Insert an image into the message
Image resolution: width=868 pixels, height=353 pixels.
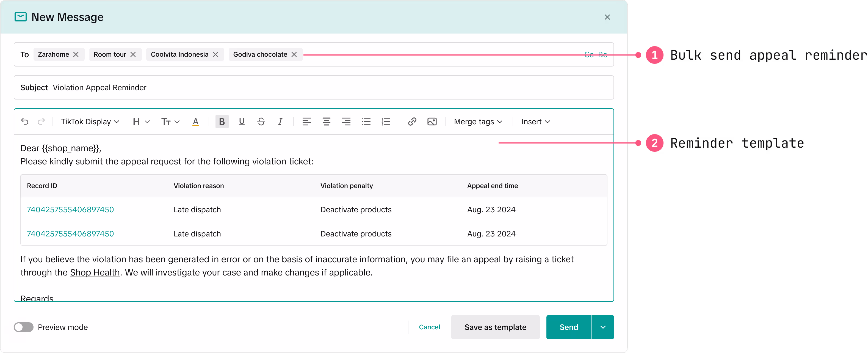coord(432,121)
